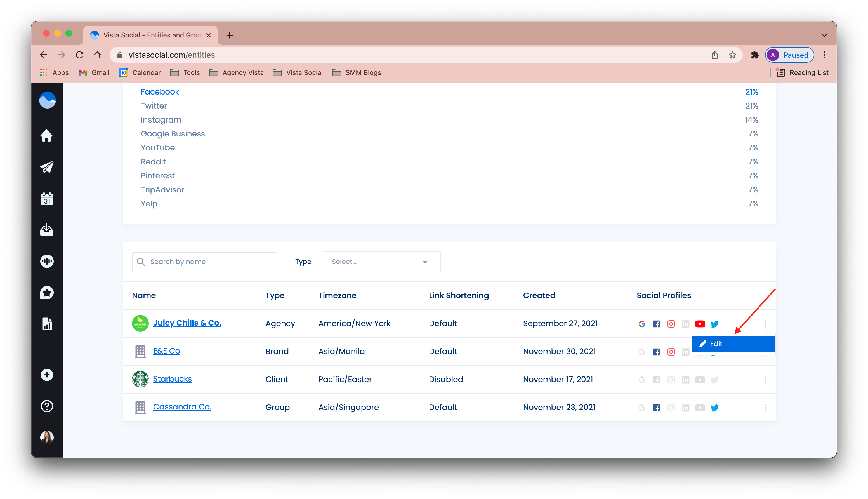Close the Vista Social tab
Image resolution: width=868 pixels, height=499 pixels.
pos(209,35)
